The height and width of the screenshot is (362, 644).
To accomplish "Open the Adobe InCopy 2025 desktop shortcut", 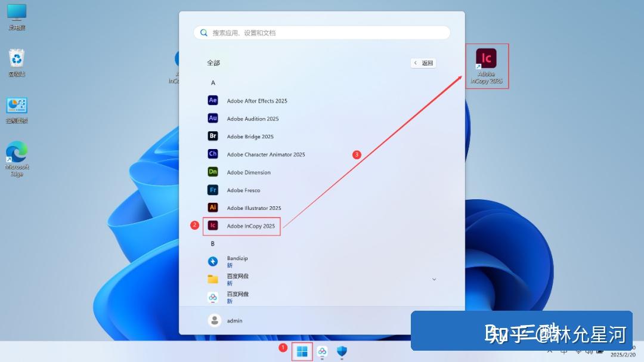I will tap(487, 60).
